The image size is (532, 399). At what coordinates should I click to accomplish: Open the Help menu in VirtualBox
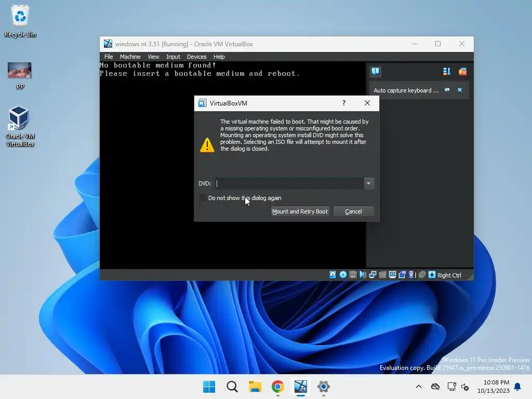click(x=219, y=57)
